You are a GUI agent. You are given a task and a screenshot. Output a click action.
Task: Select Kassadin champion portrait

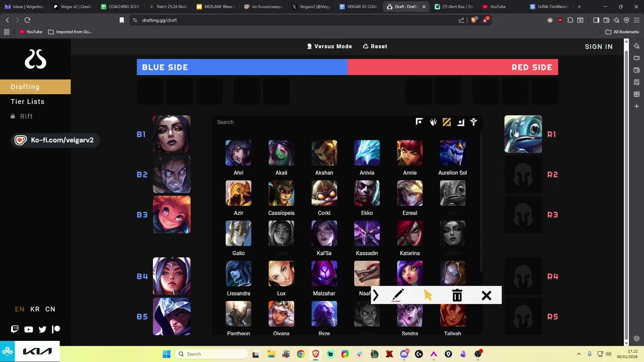pos(367,233)
